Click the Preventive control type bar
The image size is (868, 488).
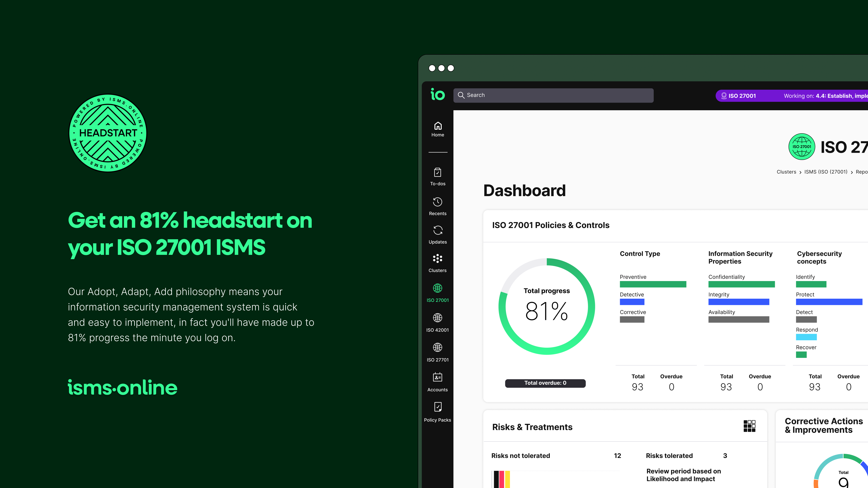[653, 284]
